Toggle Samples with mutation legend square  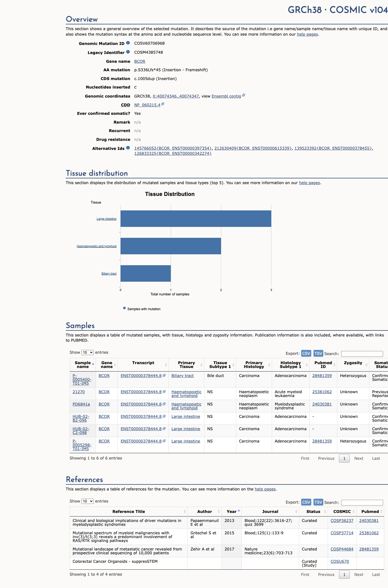pos(124,308)
